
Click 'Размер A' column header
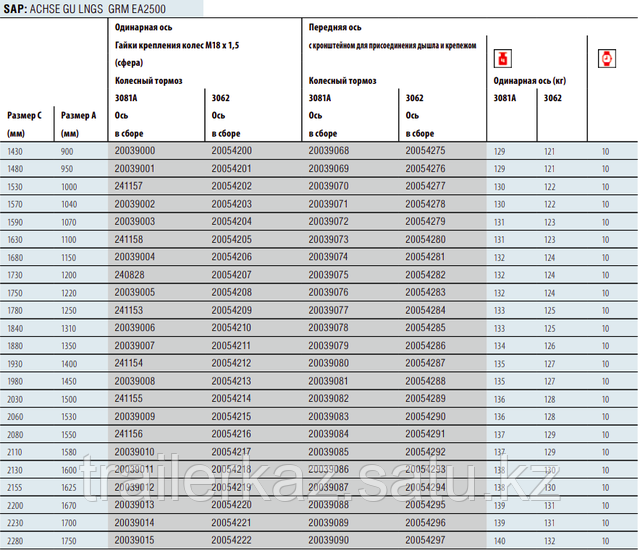78,115
